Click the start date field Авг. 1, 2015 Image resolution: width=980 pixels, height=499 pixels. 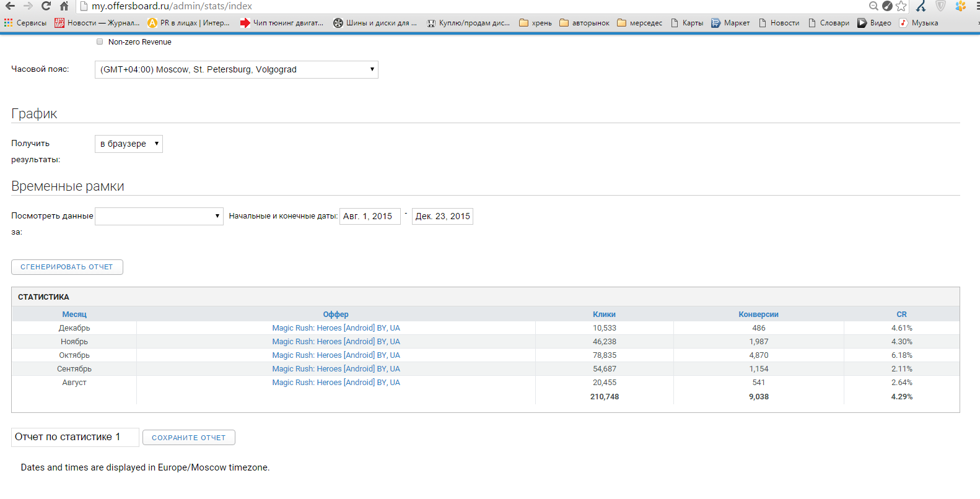[369, 216]
